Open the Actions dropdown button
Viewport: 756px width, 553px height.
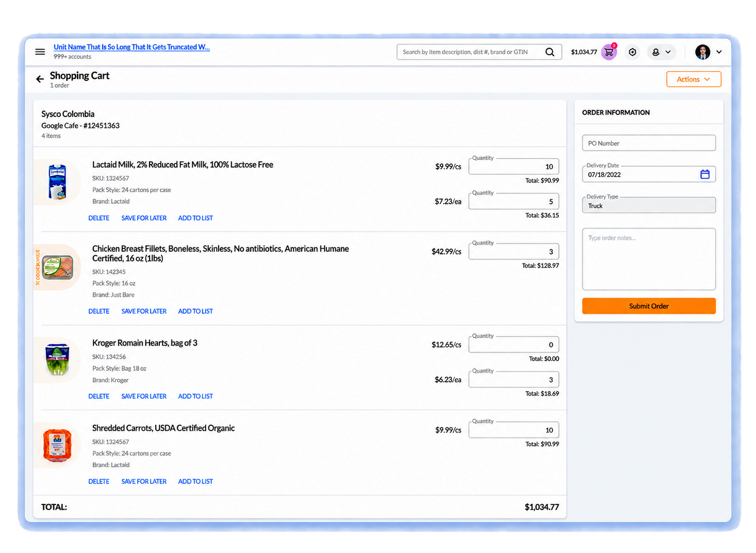(x=694, y=79)
